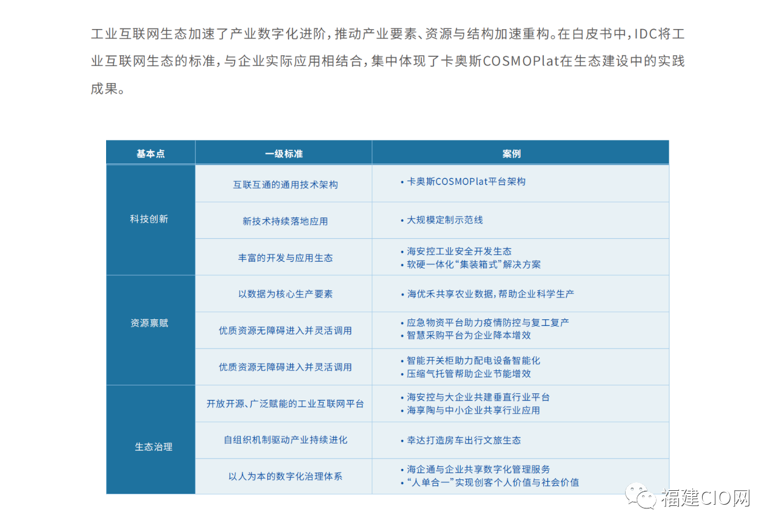
Task: Click the paragraph's final line 成果。
Action: coord(108,89)
